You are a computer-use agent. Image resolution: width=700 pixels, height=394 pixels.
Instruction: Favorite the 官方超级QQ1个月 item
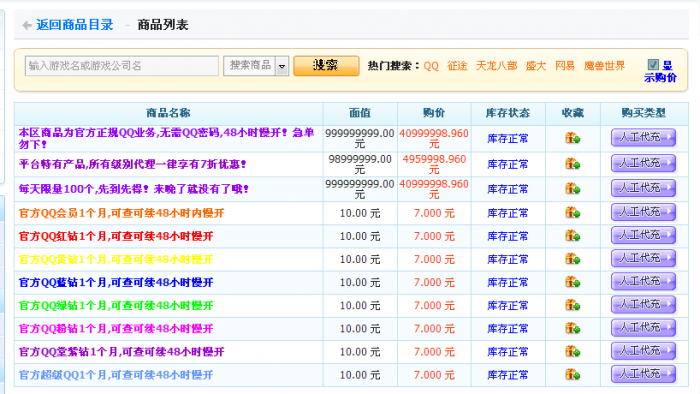pyautogui.click(x=573, y=375)
